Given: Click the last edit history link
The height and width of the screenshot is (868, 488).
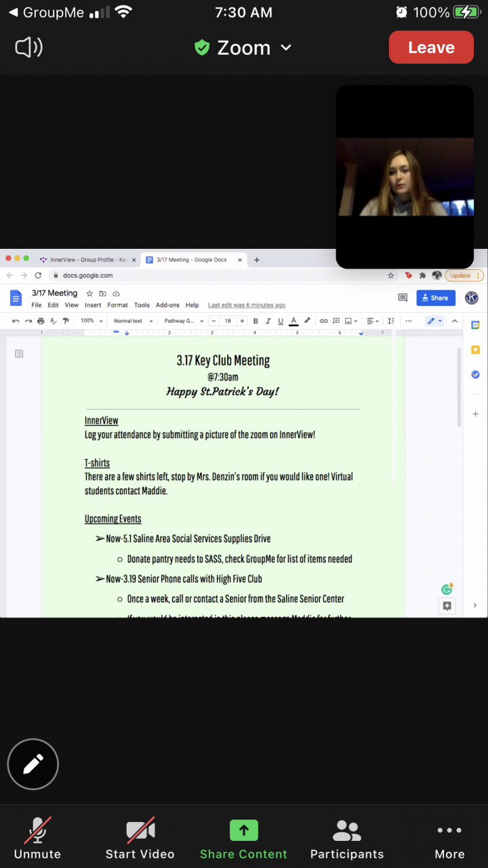Looking at the screenshot, I should coord(247,305).
